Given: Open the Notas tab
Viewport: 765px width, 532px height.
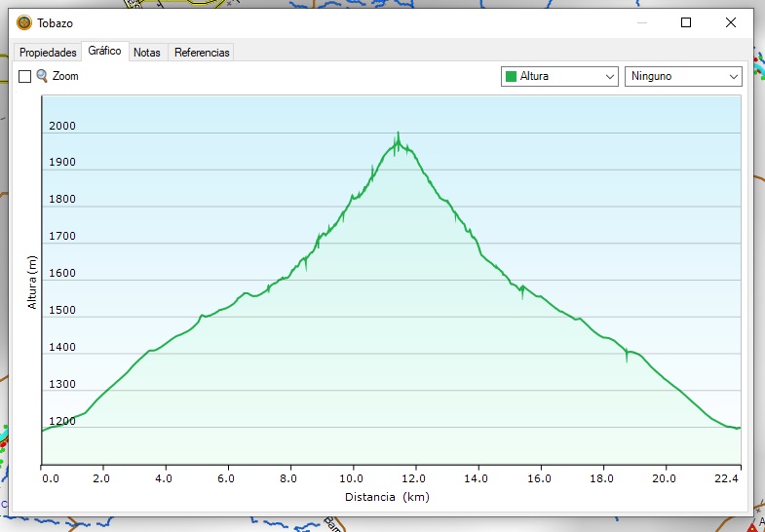Looking at the screenshot, I should tap(147, 53).
